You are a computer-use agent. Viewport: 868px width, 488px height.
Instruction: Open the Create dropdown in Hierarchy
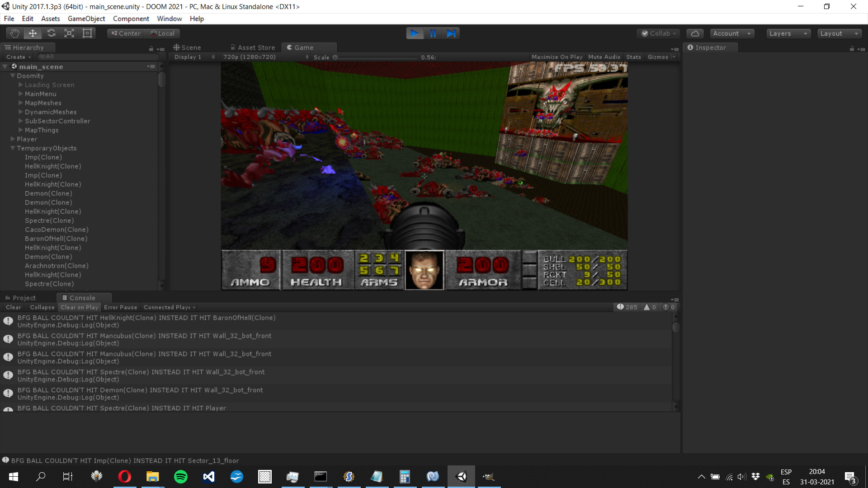click(x=19, y=57)
